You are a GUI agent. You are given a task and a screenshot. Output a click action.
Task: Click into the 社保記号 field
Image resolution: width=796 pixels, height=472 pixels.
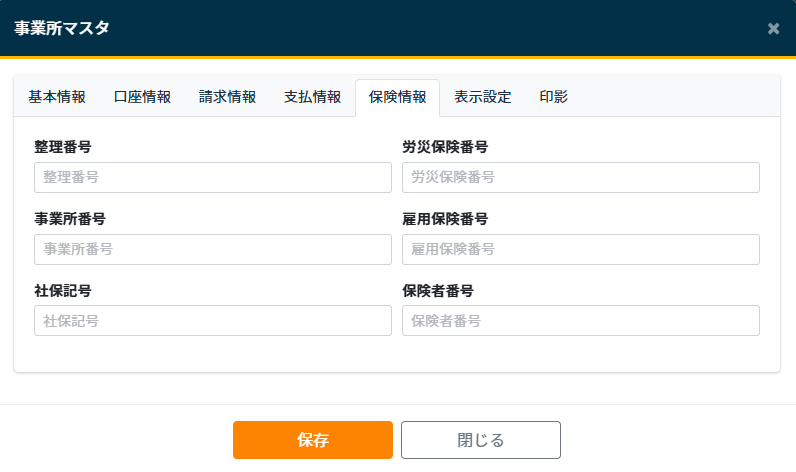click(212, 321)
